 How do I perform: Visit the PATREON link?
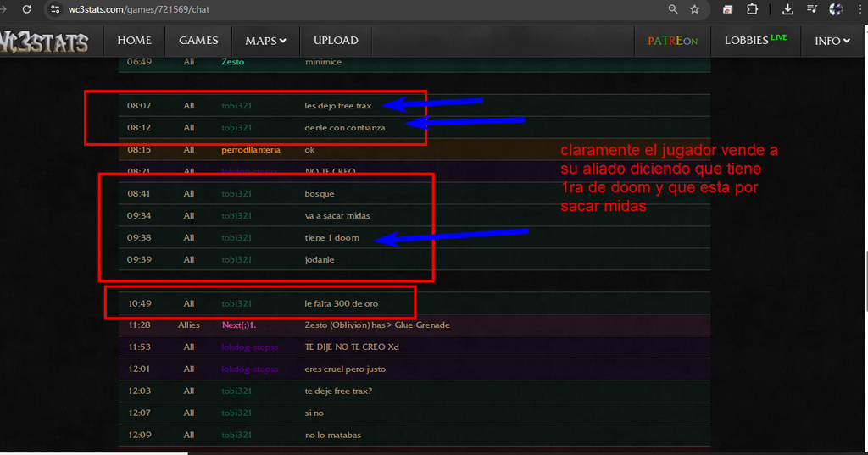(672, 41)
